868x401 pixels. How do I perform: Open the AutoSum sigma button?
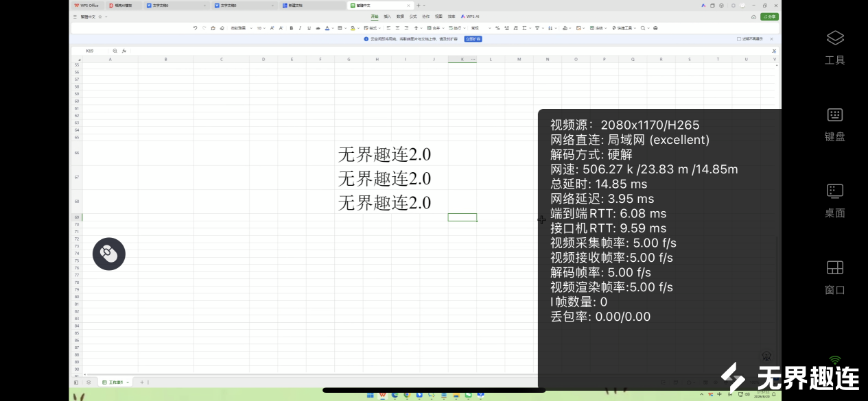coord(524,28)
